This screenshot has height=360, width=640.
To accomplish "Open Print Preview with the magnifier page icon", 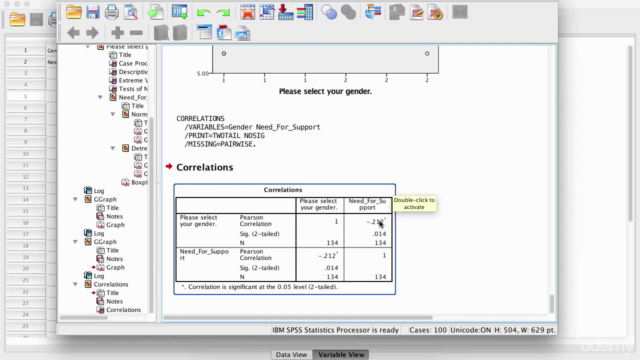I will (131, 12).
